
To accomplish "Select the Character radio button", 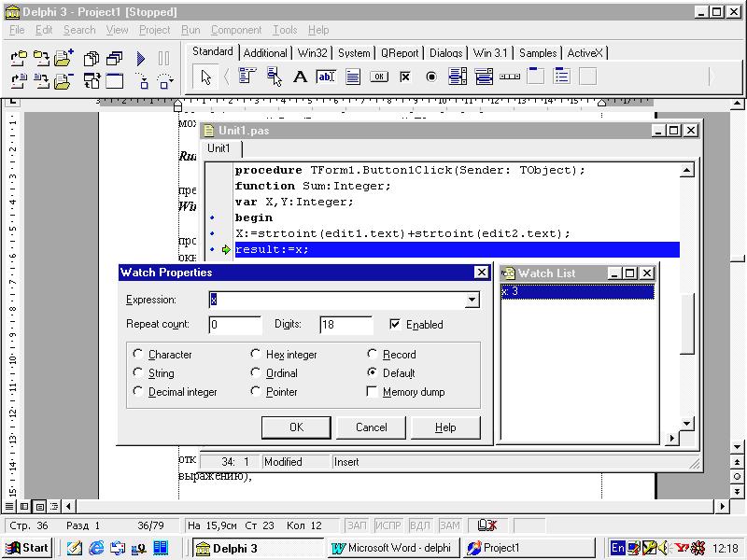I will pyautogui.click(x=137, y=354).
